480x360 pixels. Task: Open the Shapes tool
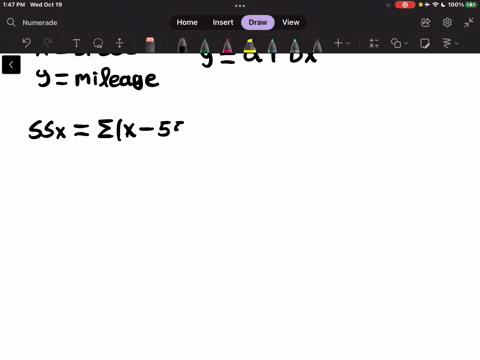(396, 43)
